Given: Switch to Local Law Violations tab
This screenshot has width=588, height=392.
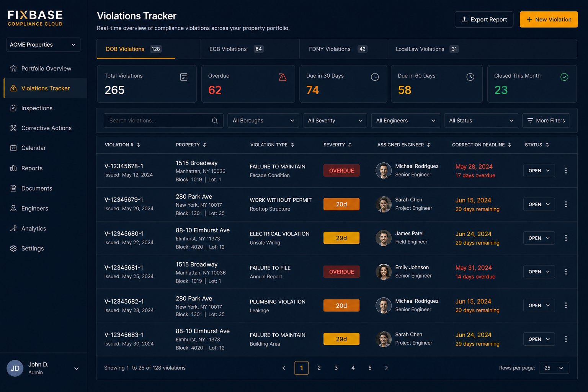Looking at the screenshot, I should [427, 49].
